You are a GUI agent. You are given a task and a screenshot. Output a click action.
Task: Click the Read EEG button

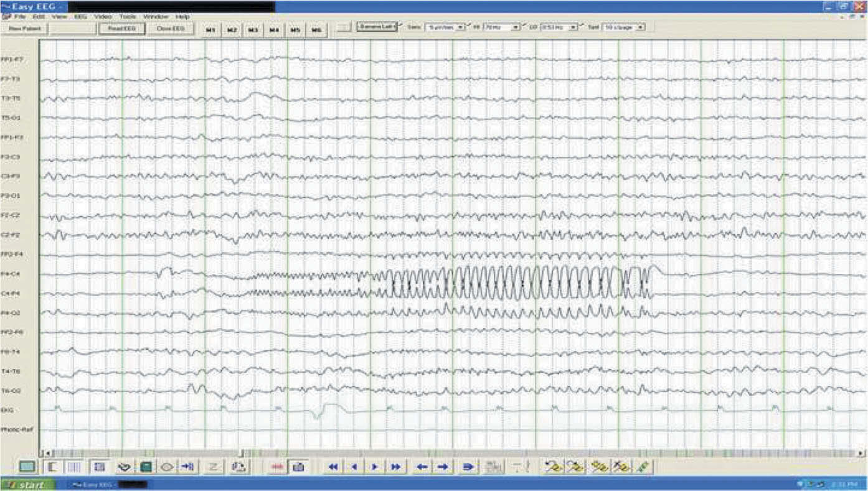[121, 29]
